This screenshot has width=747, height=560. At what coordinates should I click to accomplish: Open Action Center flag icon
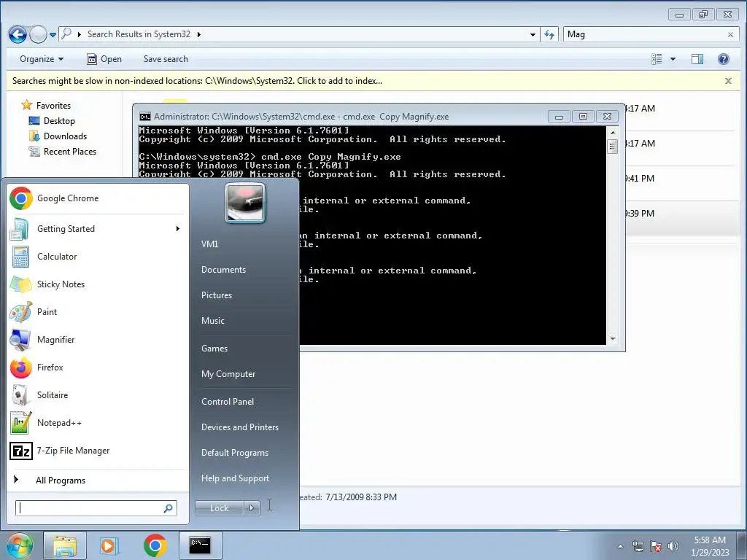point(656,546)
